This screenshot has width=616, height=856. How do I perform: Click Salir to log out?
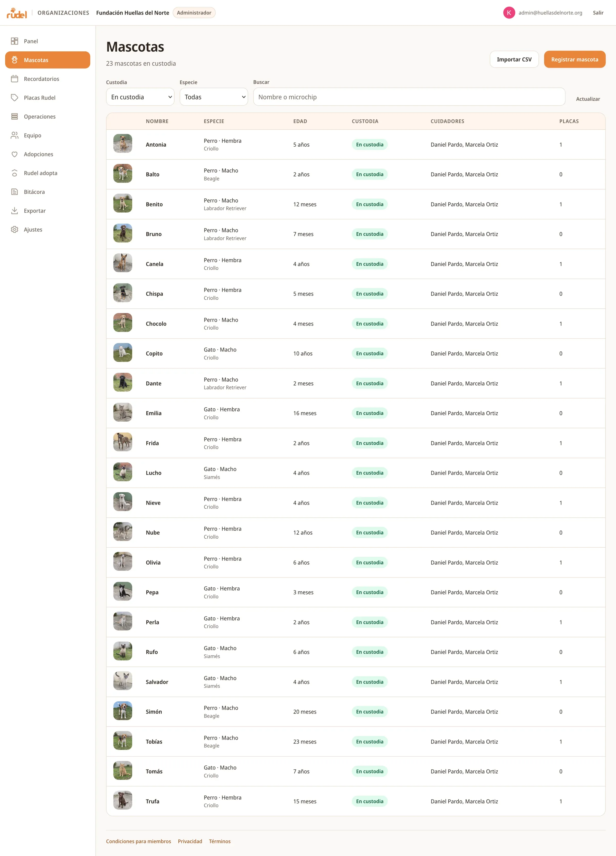click(x=598, y=13)
